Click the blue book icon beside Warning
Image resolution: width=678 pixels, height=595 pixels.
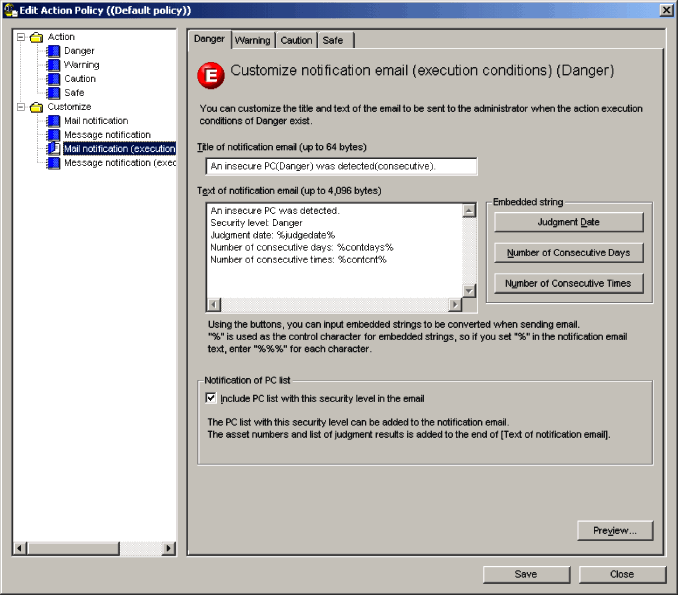(x=53, y=65)
